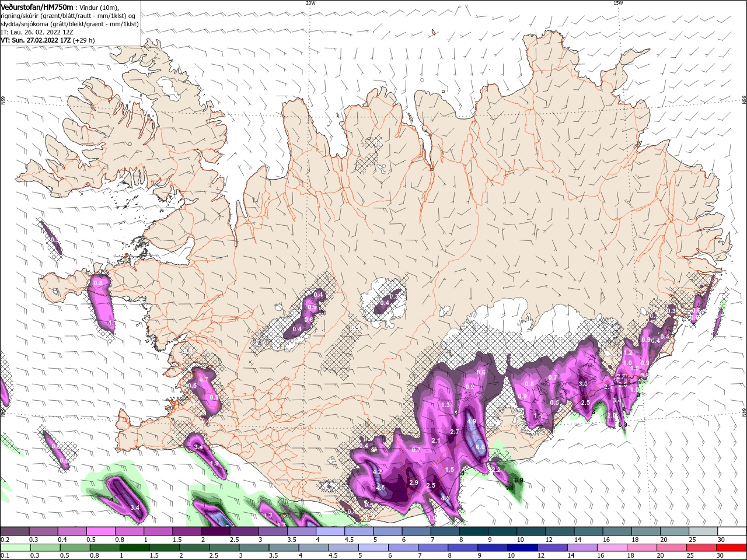Pick the top-row legend swatch starting at 0.5
The height and width of the screenshot is (560, 747).
(x=100, y=531)
